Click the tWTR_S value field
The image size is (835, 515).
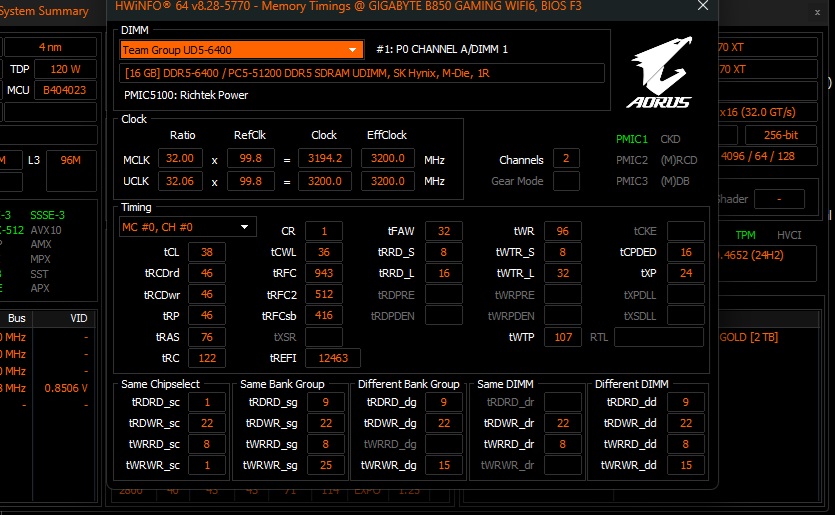[x=562, y=252]
